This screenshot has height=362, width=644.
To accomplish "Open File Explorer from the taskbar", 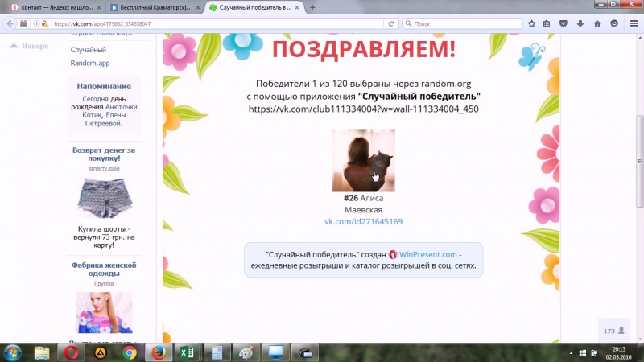I will tap(42, 352).
